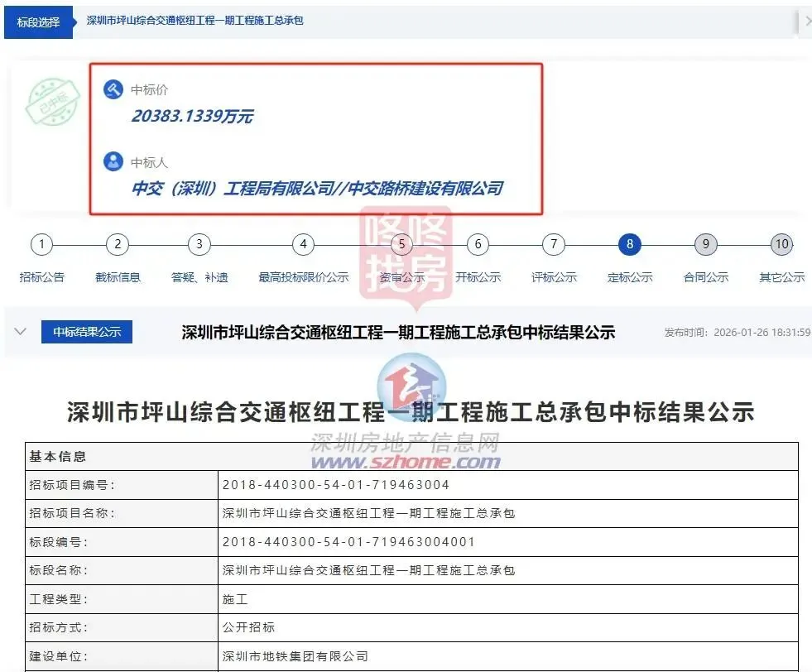Viewport: 812px width, 672px height.
Task: Click the 标段名称 value cell
Action: tap(508, 570)
